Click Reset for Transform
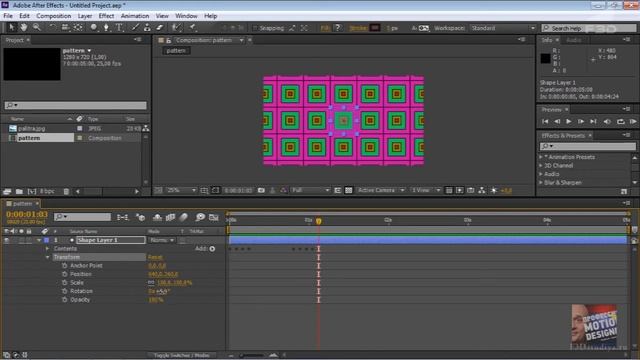640x360 pixels. coord(155,257)
